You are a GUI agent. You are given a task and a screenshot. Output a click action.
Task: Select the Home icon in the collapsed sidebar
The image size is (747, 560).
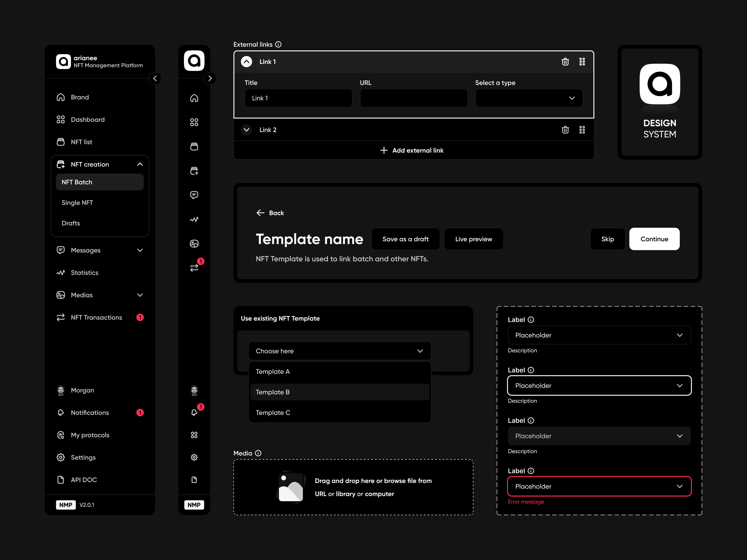[x=194, y=98]
